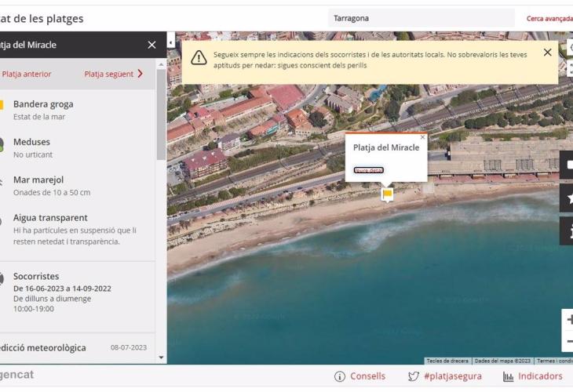Click the yellow flag marker on beach

387,194
